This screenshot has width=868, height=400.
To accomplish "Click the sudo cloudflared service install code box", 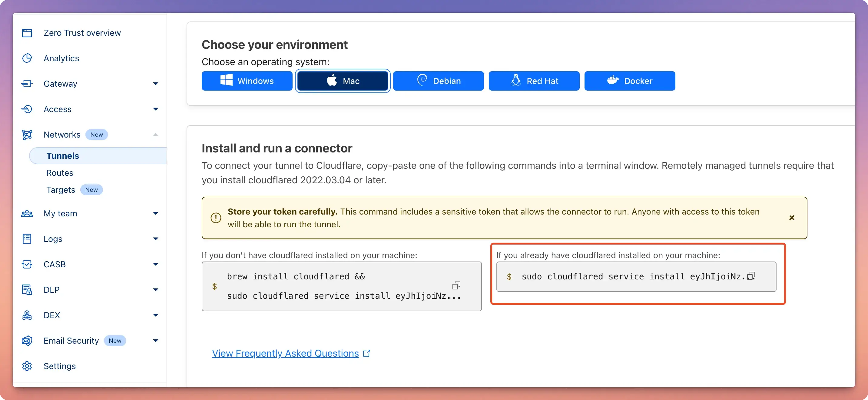I will [636, 277].
